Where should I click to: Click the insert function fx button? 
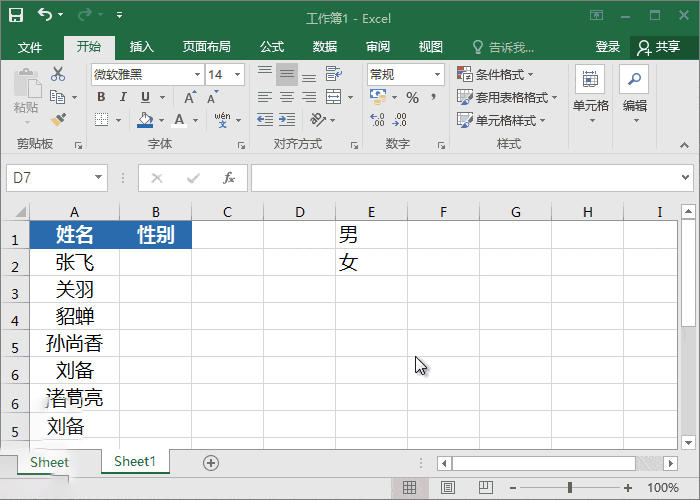click(x=229, y=178)
